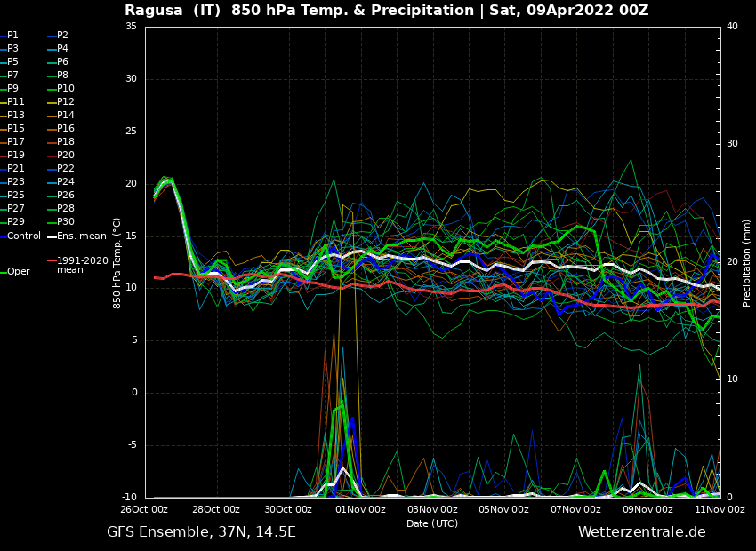Click the P14 legend label

[x=66, y=116]
